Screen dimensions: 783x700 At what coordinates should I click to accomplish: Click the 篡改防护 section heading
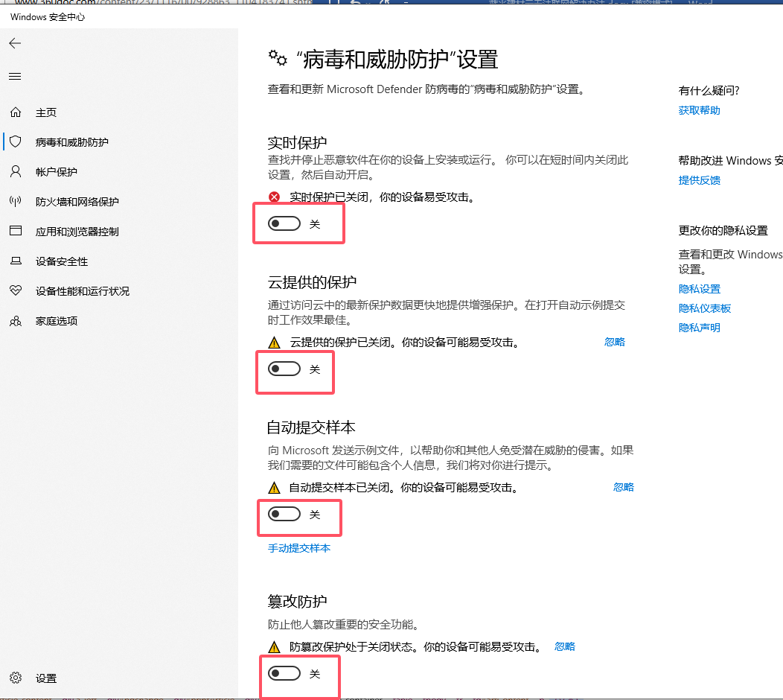click(x=297, y=601)
